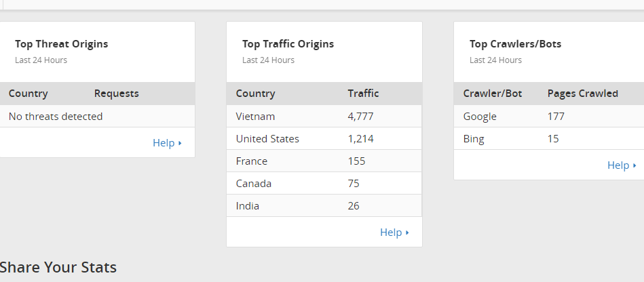
Task: Open Help link in Top Traffic Origins card
Action: [x=395, y=233]
